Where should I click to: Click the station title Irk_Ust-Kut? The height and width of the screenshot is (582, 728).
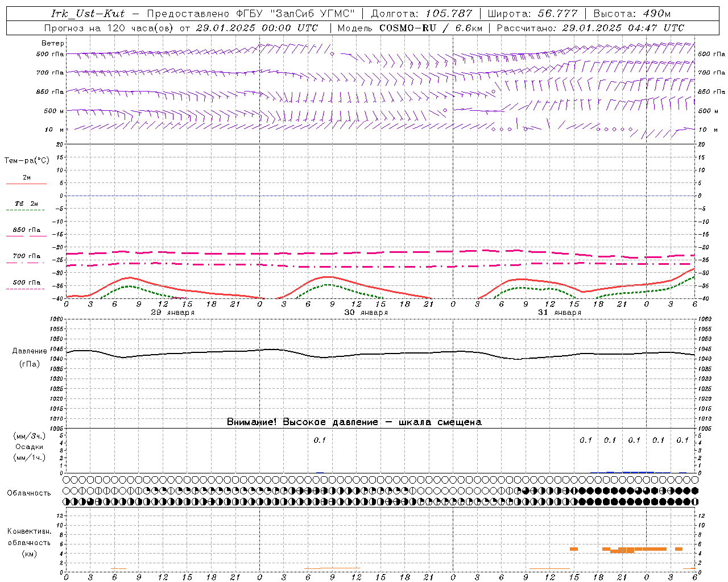point(88,14)
